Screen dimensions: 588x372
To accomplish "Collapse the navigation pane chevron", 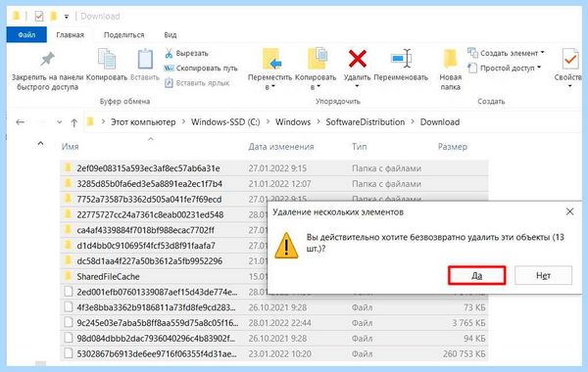I will tap(40, 144).
